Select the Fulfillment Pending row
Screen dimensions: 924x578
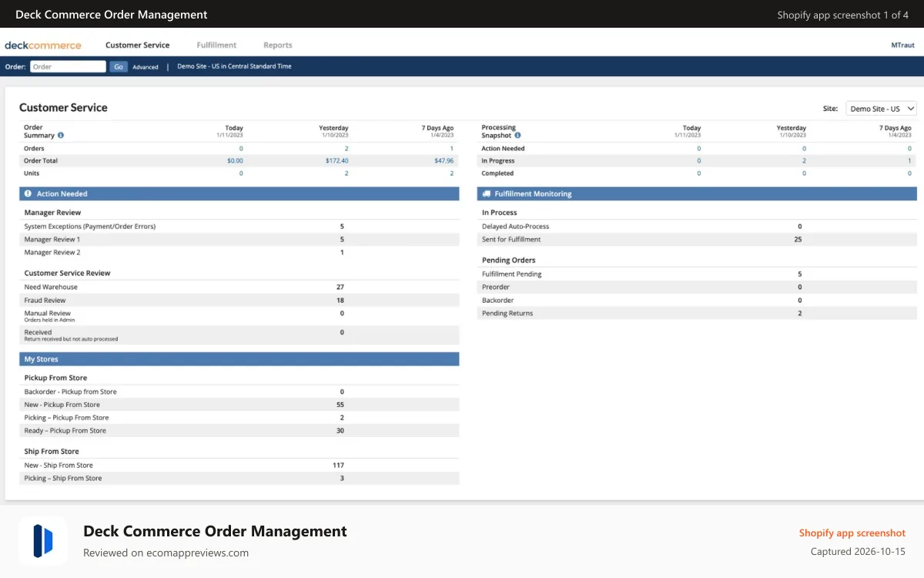point(697,274)
